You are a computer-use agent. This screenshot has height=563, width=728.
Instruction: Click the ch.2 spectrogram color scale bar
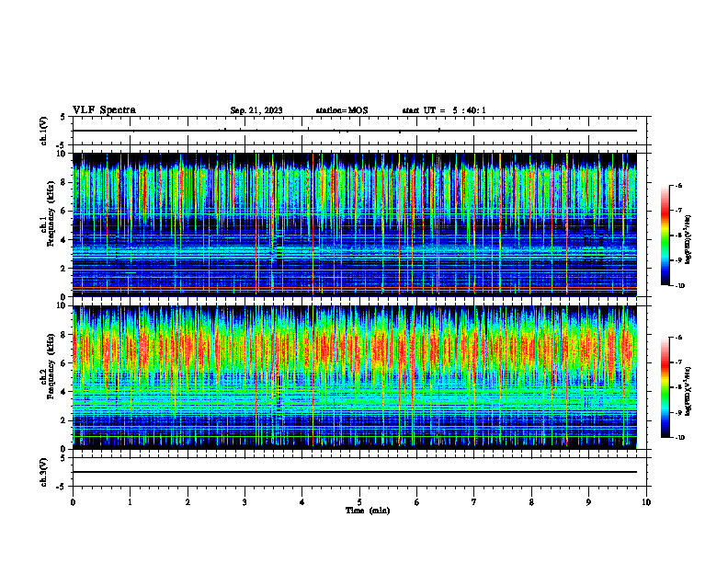(665, 387)
